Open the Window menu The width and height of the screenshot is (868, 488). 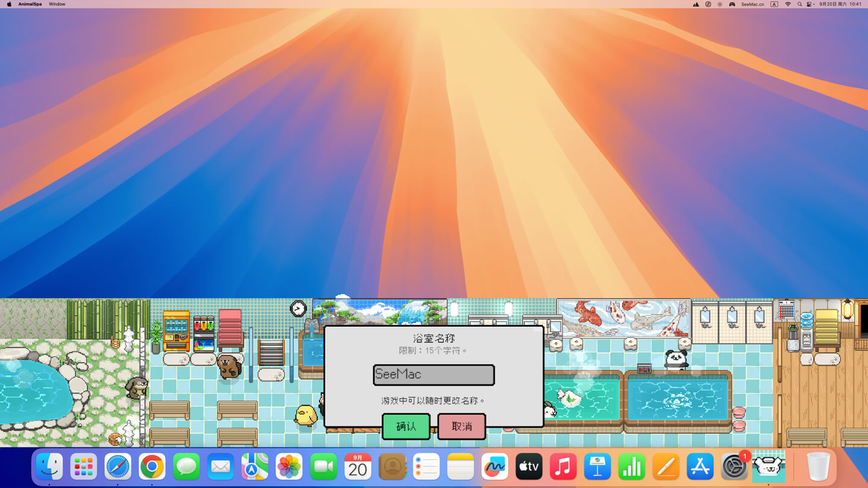[57, 4]
